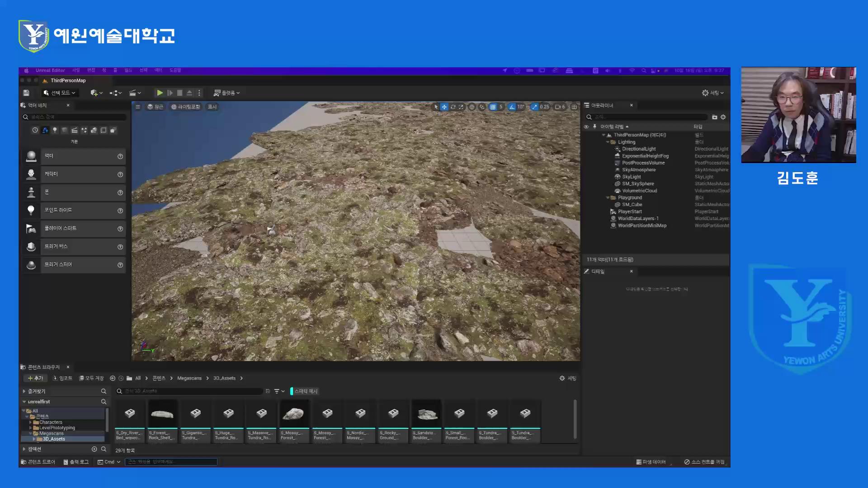Click the Import button in Content Browser

point(62,378)
